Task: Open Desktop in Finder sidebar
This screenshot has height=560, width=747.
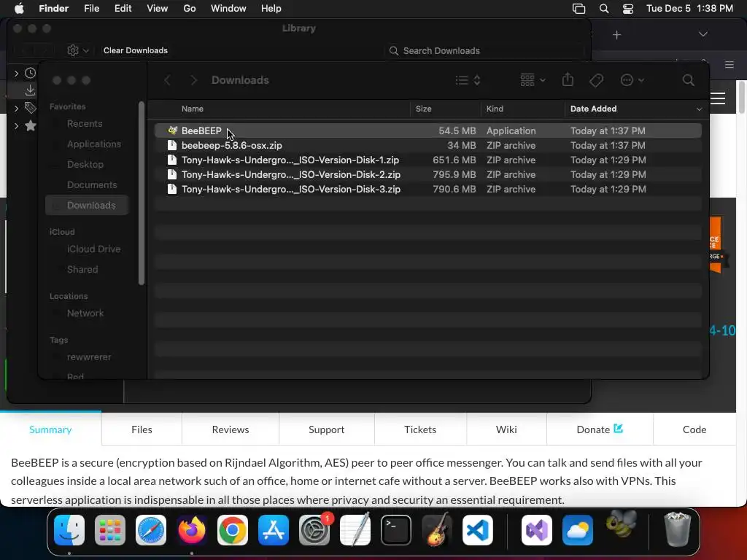Action: [x=85, y=164]
